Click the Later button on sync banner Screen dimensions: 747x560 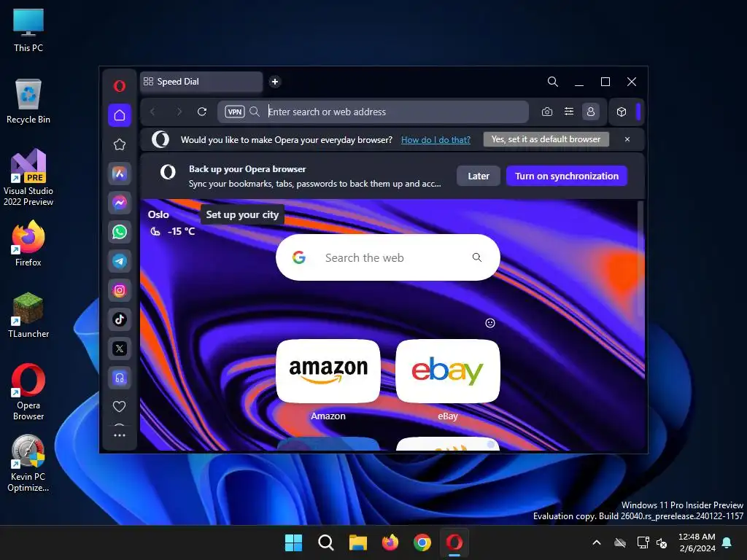[479, 176]
